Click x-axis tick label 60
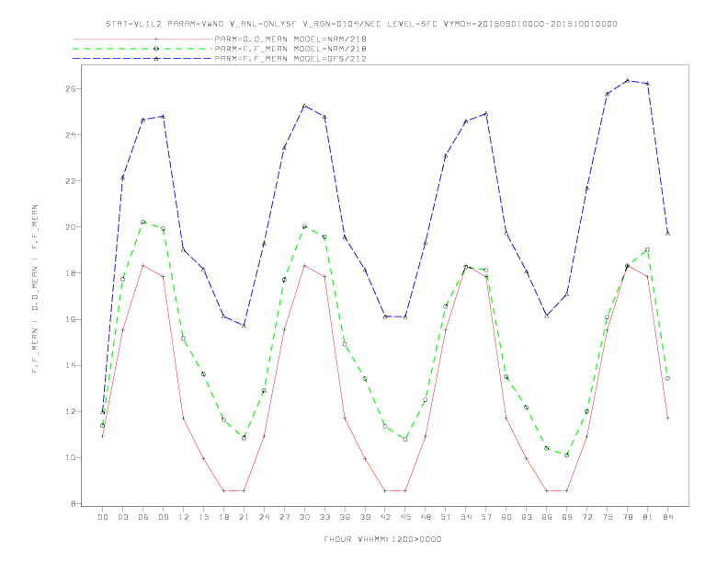Screen dimensions: 728x563 (506, 517)
